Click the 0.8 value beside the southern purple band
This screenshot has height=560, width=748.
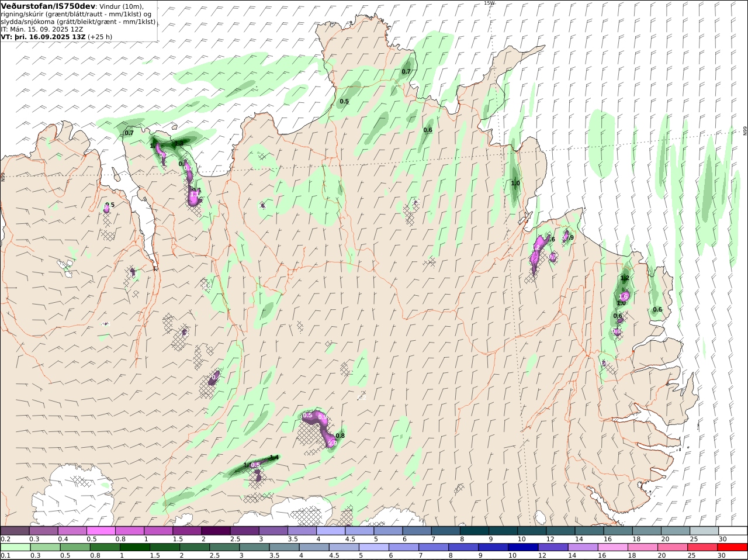coord(340,435)
